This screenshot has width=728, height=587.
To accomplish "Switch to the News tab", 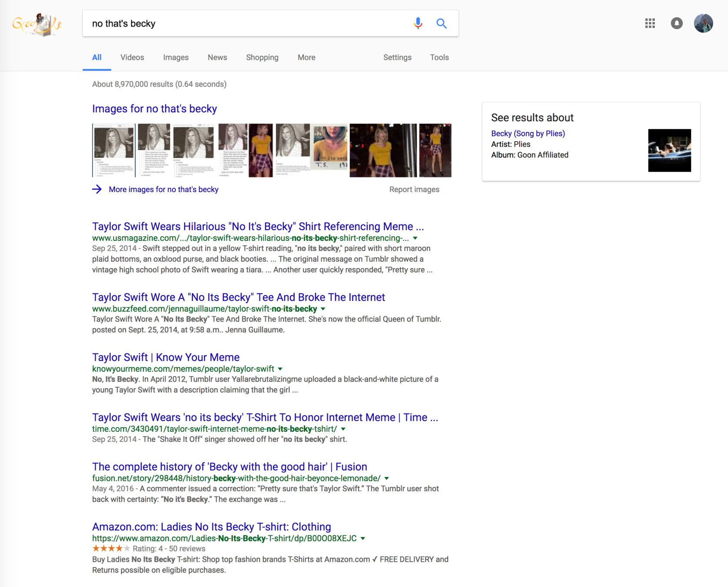I will (217, 57).
